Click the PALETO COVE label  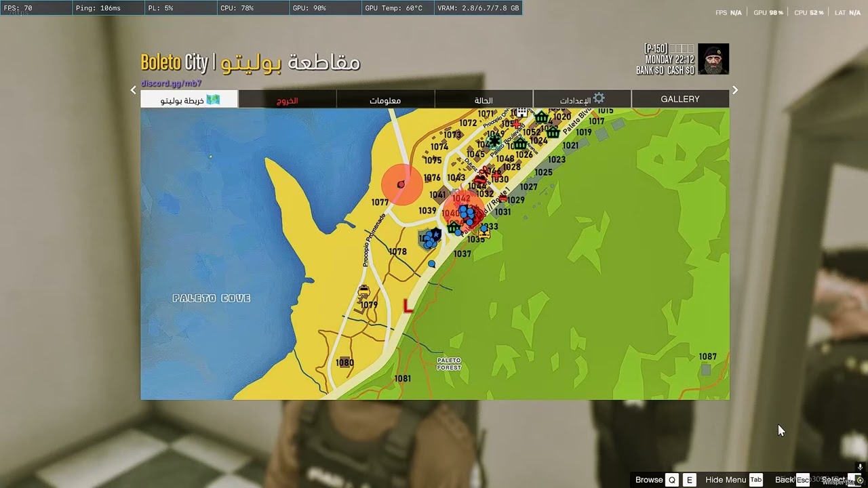212,298
